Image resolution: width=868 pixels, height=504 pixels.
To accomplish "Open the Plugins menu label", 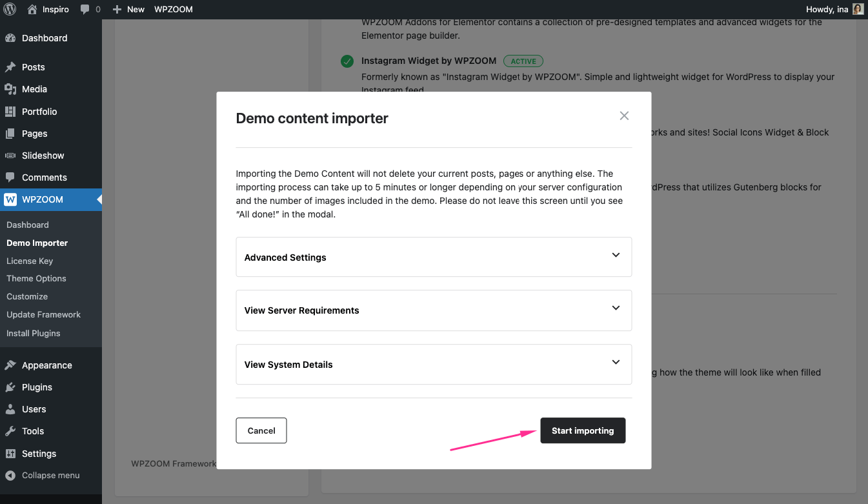I will click(37, 387).
